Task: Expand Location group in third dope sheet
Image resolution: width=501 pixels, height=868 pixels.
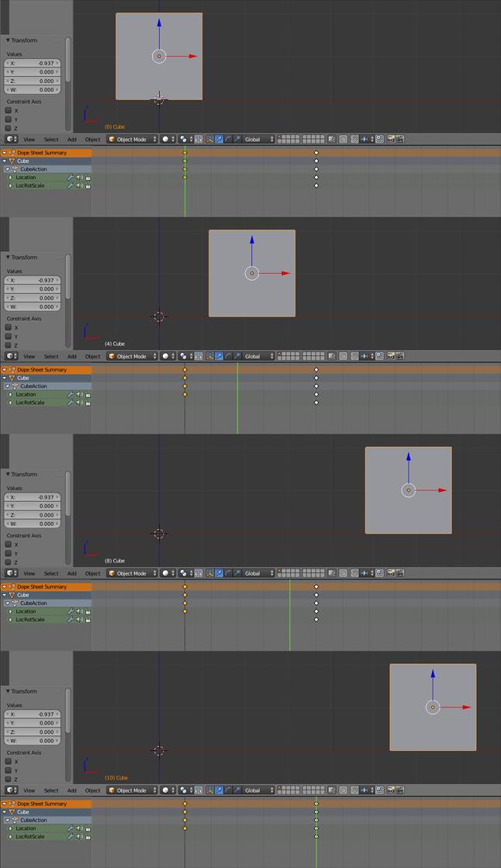Action: 11,612
